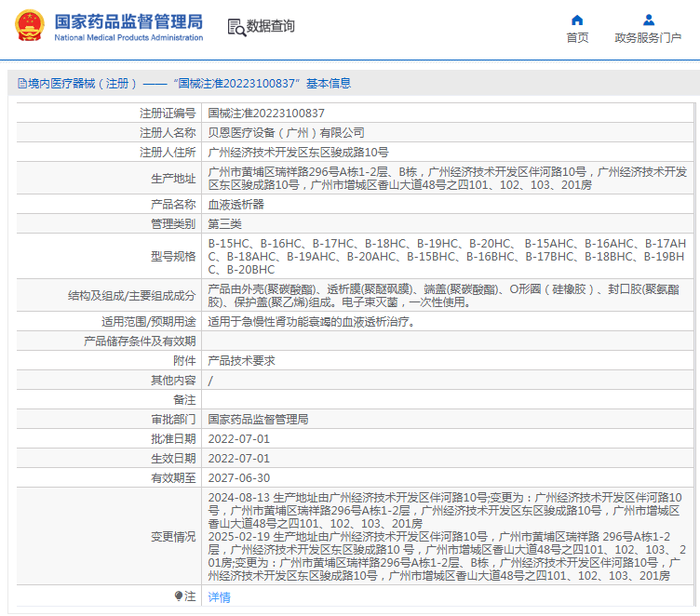Click the national emblem logo
Image resolution: width=700 pixels, height=616 pixels.
(30, 25)
